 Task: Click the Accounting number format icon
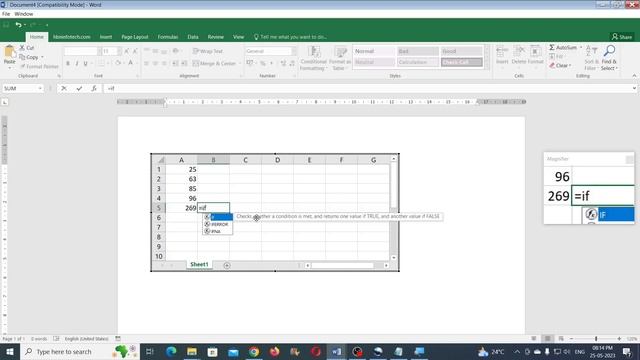point(249,63)
